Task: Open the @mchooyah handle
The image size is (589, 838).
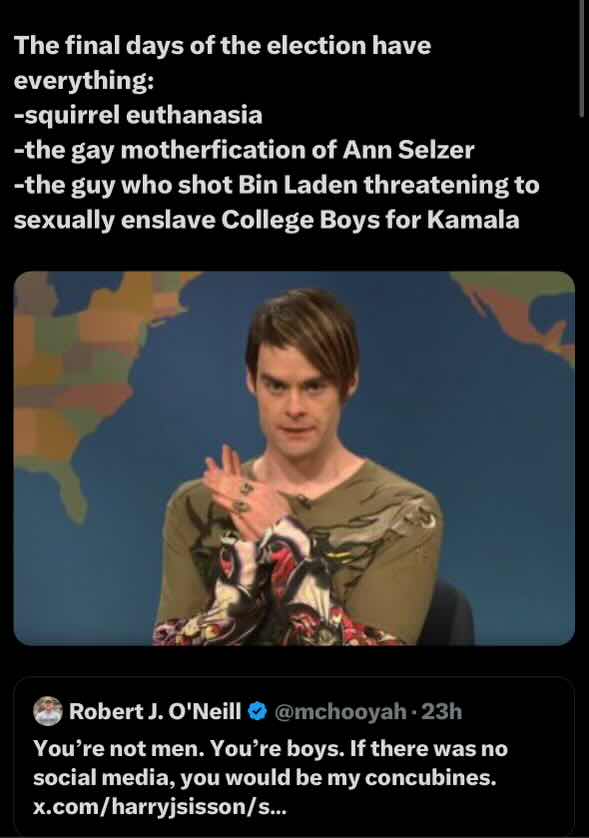Action: [x=340, y=711]
